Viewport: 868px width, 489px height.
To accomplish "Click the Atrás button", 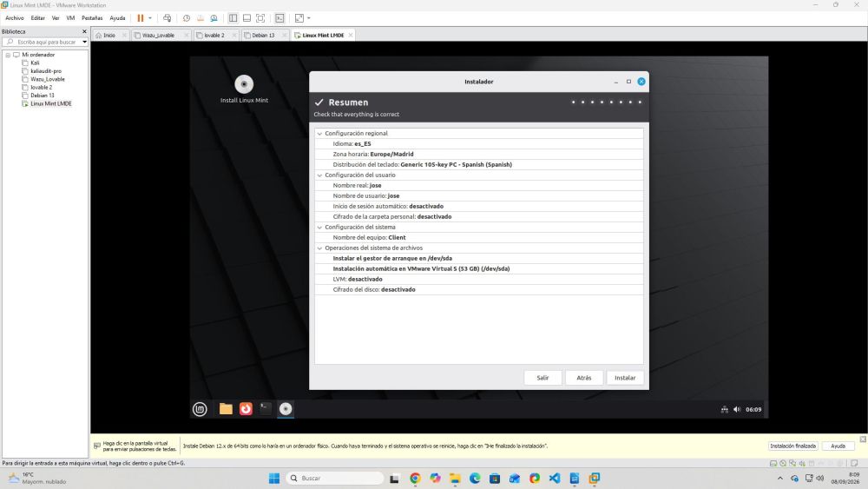I will click(x=584, y=378).
